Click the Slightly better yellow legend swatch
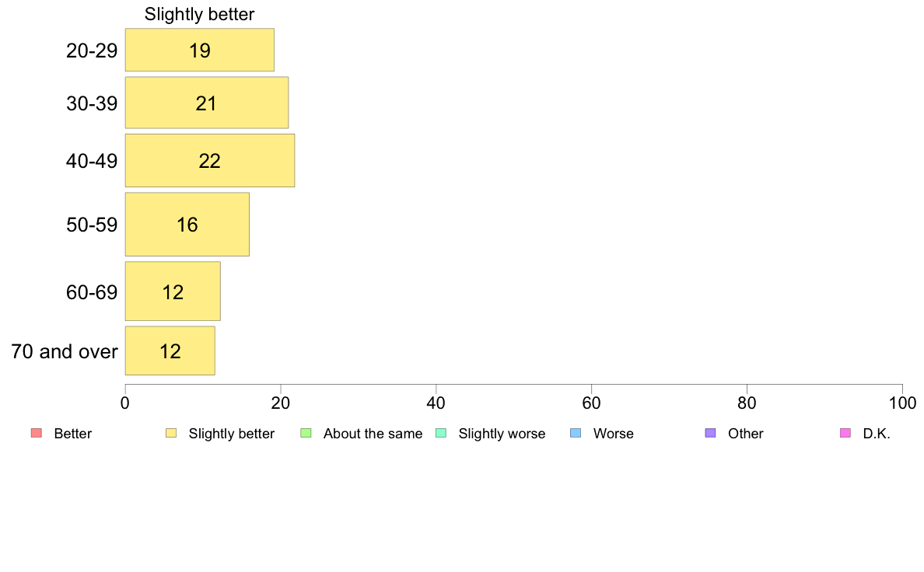This screenshot has height=572, width=924. (x=171, y=433)
